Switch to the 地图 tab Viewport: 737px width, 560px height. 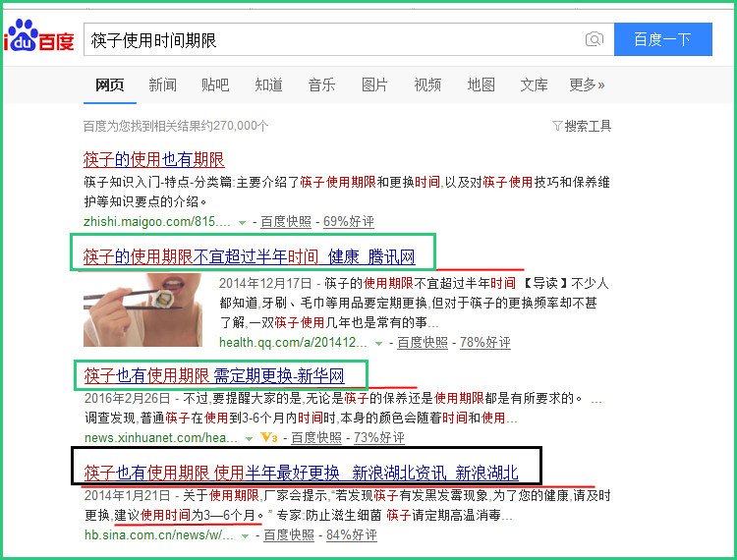pos(482,84)
